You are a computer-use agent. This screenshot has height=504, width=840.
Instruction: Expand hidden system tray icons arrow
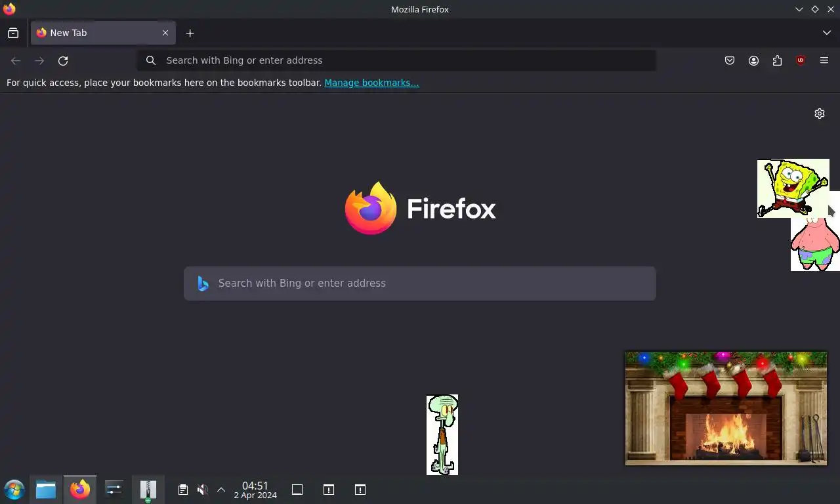click(221, 490)
